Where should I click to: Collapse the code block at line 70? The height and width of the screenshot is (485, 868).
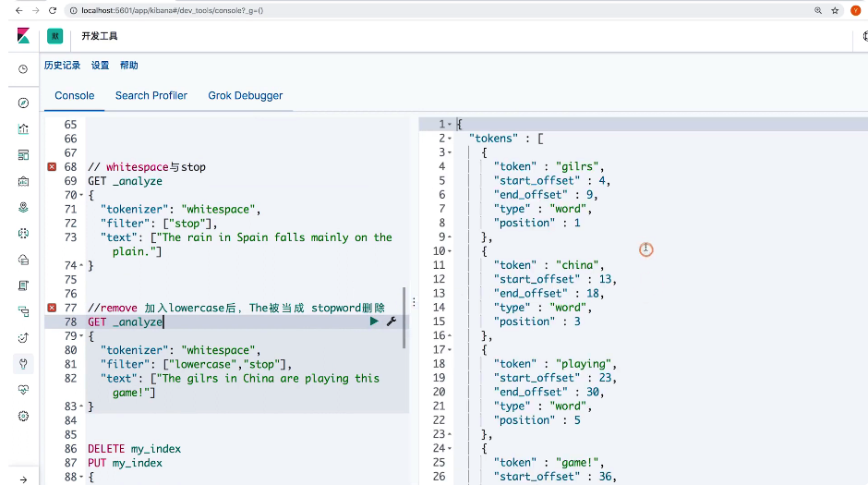coord(80,196)
